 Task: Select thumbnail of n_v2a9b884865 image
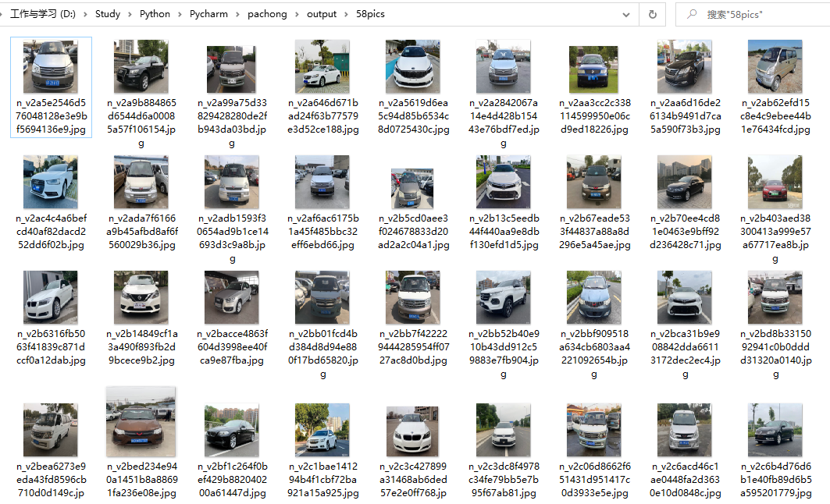tap(141, 66)
